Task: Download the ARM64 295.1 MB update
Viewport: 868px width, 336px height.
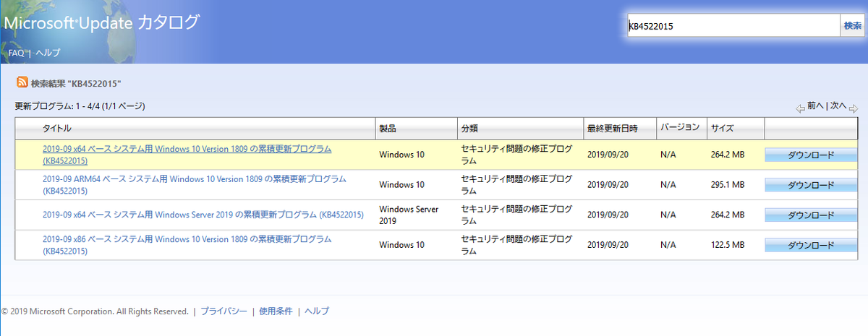Action: [811, 185]
